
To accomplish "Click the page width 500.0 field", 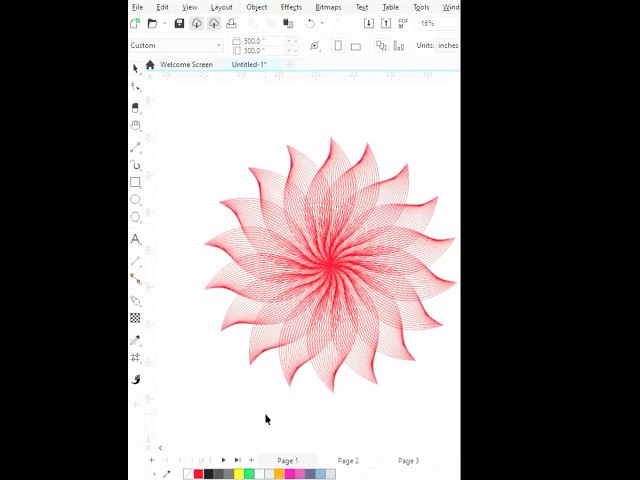I will click(263, 41).
